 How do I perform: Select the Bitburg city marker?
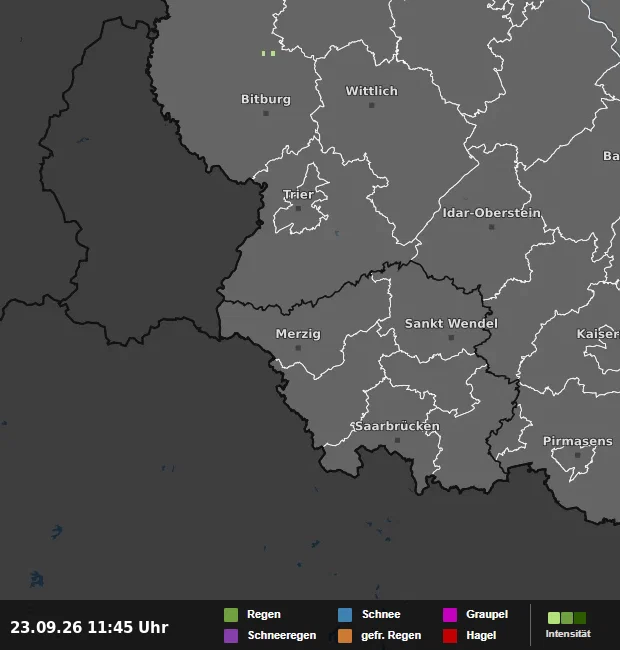[x=266, y=113]
